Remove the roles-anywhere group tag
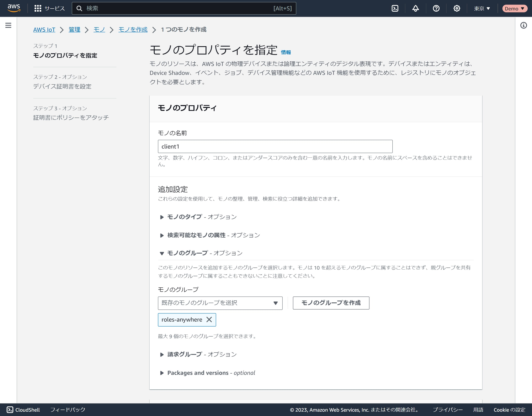Screen dimensions: 532x416 209,319
